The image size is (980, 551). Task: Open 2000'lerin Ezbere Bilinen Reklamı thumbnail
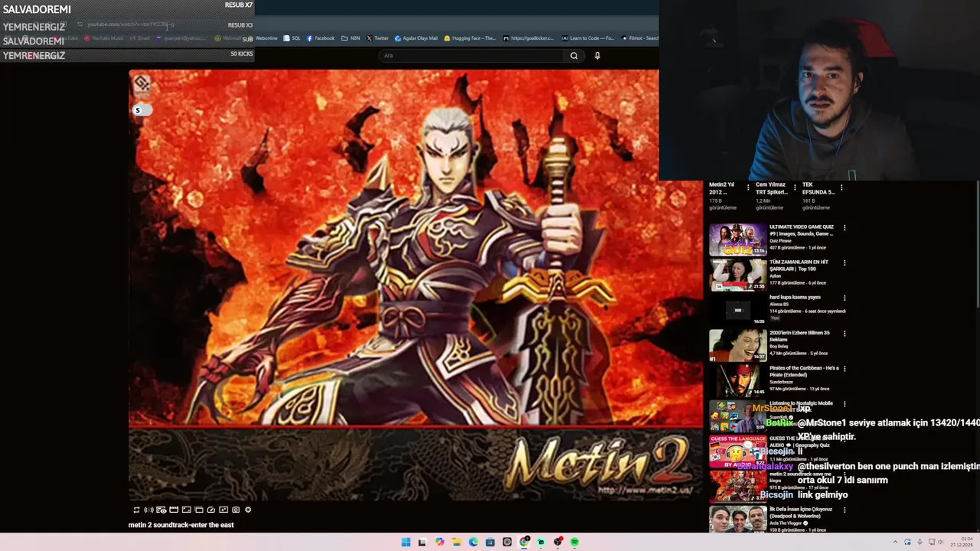tap(737, 345)
